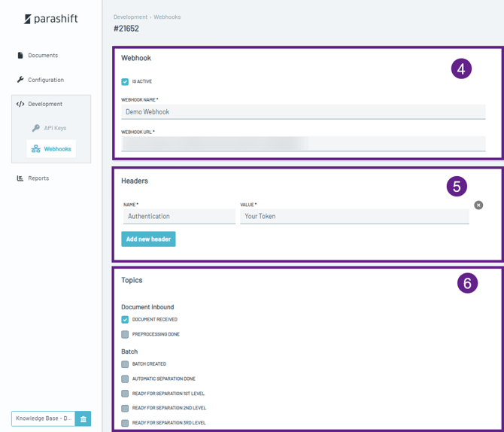Click the Topics section heading
The image size is (504, 432).
click(x=132, y=280)
